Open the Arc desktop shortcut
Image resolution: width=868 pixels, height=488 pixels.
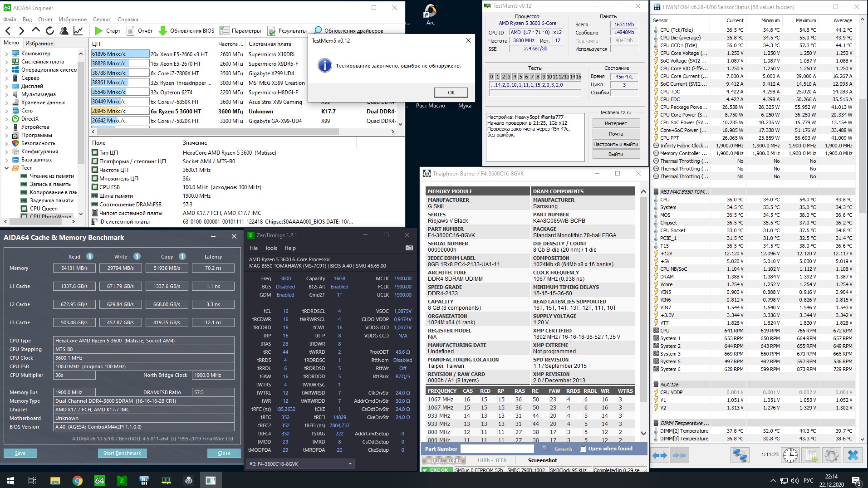pos(430,15)
